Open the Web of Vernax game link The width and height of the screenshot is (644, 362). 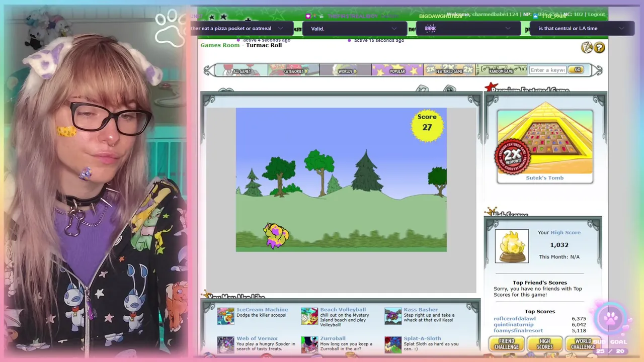(257, 338)
